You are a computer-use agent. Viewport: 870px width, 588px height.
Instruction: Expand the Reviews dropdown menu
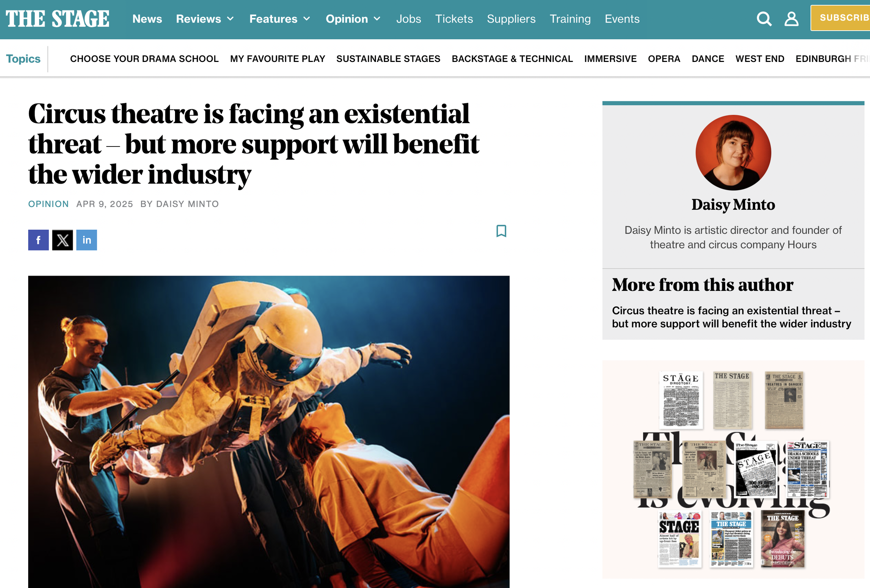[205, 19]
